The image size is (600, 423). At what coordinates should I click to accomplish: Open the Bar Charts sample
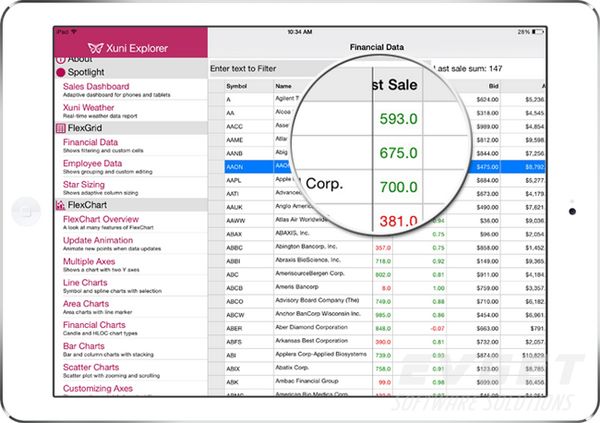[131, 350]
